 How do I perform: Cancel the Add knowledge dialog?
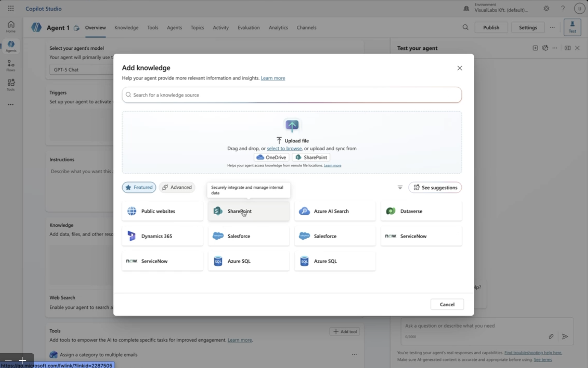click(447, 305)
